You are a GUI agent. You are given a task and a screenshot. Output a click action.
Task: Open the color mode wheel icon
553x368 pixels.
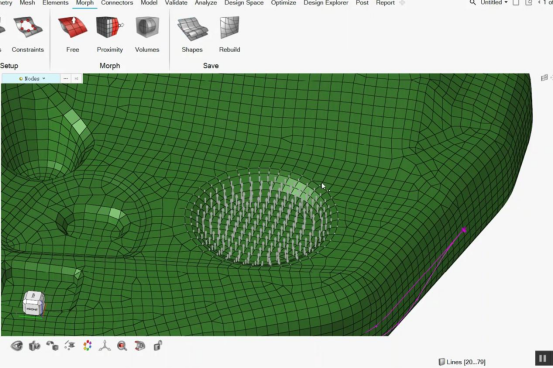[87, 346]
